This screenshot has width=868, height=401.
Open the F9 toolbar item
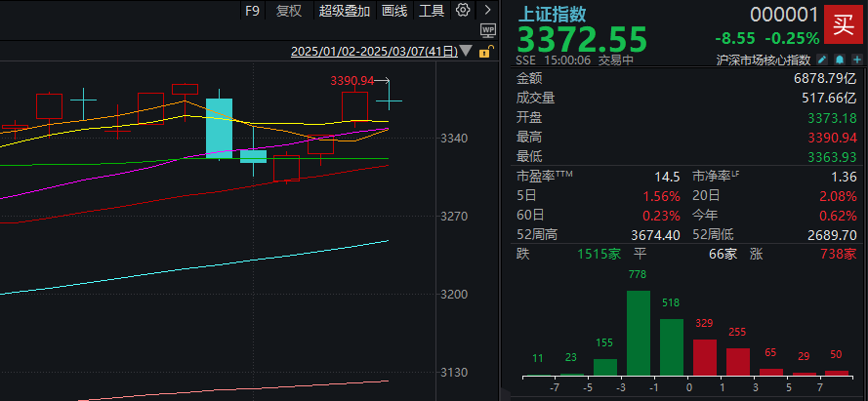252,11
